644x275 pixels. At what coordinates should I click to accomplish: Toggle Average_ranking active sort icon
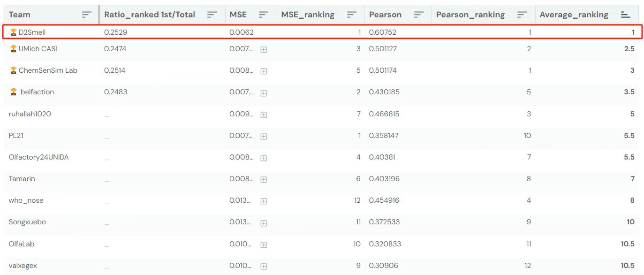pos(626,15)
